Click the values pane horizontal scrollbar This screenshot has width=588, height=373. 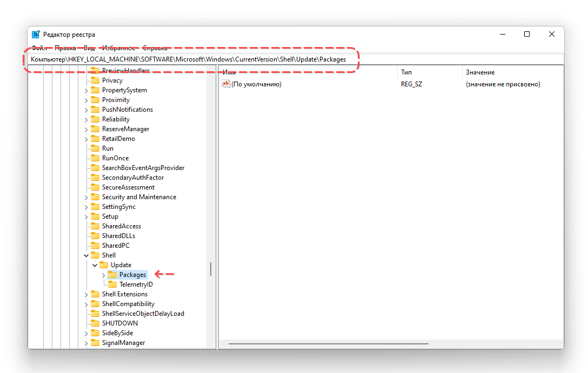point(328,343)
